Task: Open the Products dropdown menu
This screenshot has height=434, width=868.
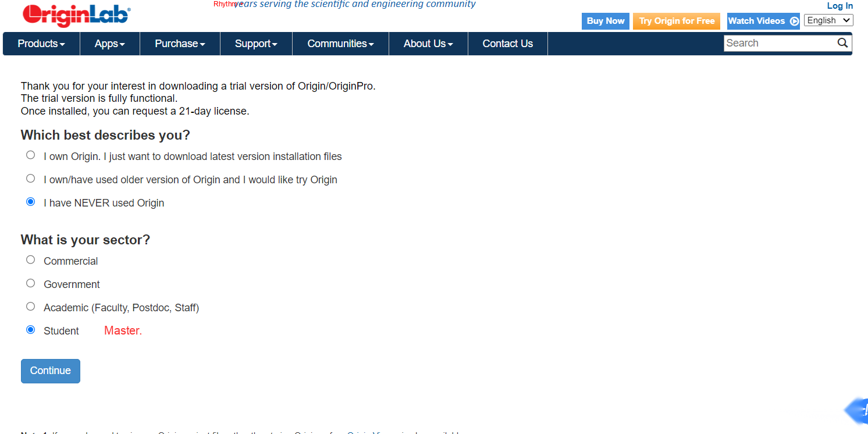Action: point(41,44)
